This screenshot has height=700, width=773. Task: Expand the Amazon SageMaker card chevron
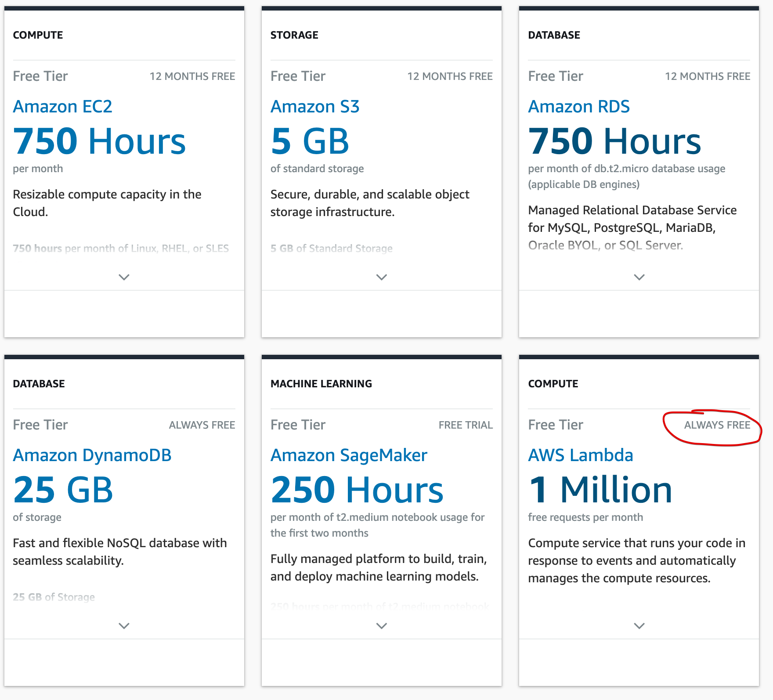coord(382,626)
